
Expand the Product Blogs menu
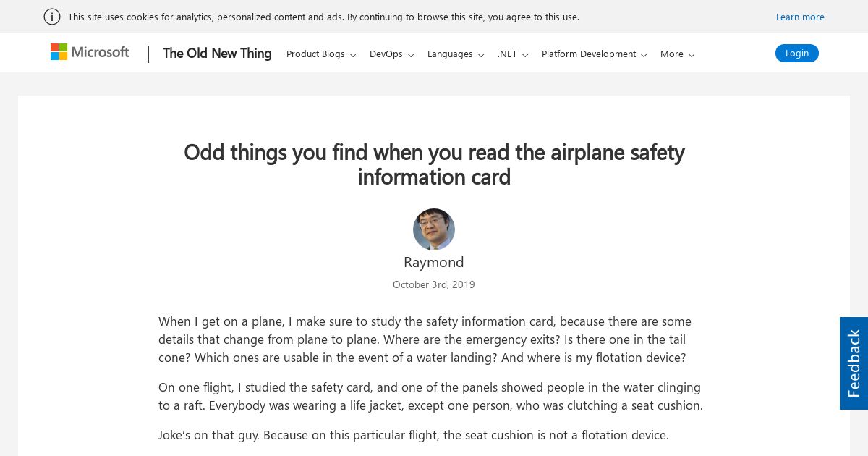pos(321,54)
